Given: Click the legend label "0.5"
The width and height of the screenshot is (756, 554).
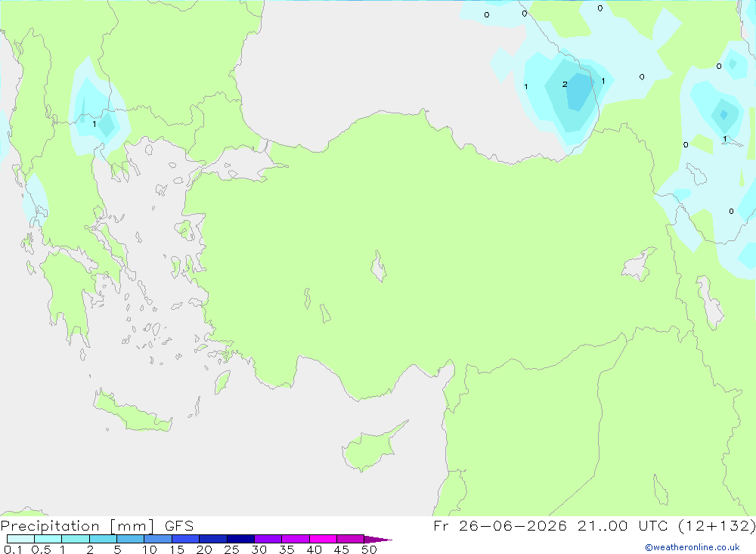Looking at the screenshot, I should (x=41, y=549).
